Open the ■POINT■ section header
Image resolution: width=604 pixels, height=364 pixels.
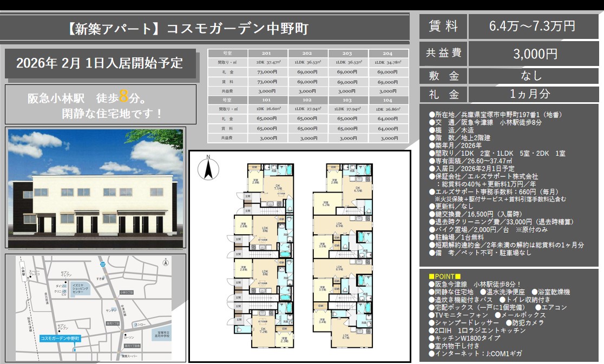click(x=444, y=276)
